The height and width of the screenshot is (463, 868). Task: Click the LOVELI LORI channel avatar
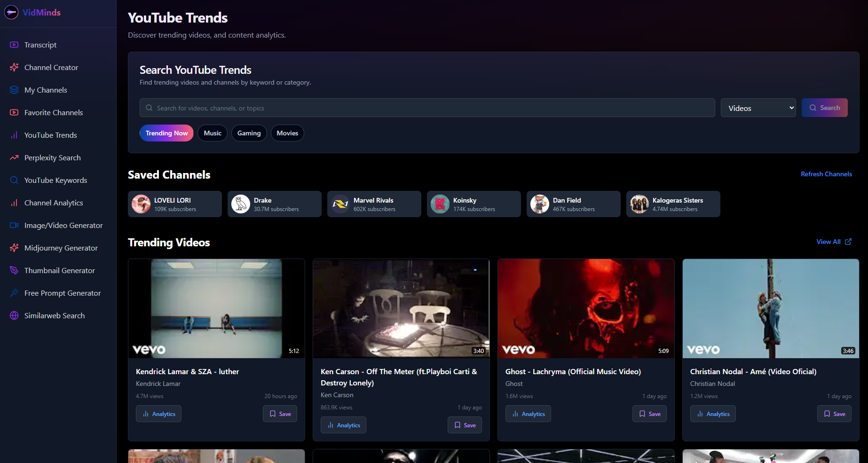point(141,204)
